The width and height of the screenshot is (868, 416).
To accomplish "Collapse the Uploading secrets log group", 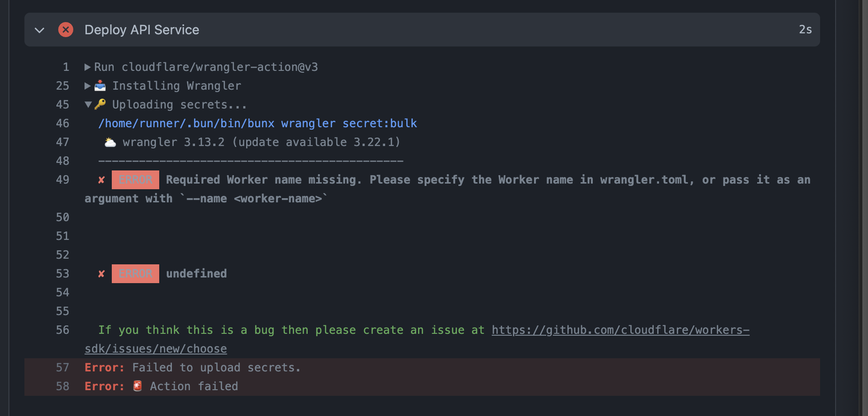I will pos(88,105).
